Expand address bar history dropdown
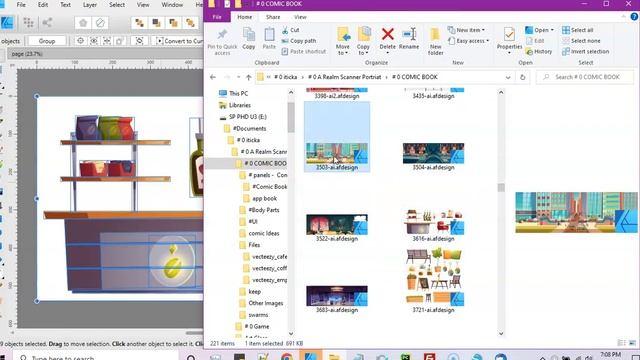 tap(508, 77)
